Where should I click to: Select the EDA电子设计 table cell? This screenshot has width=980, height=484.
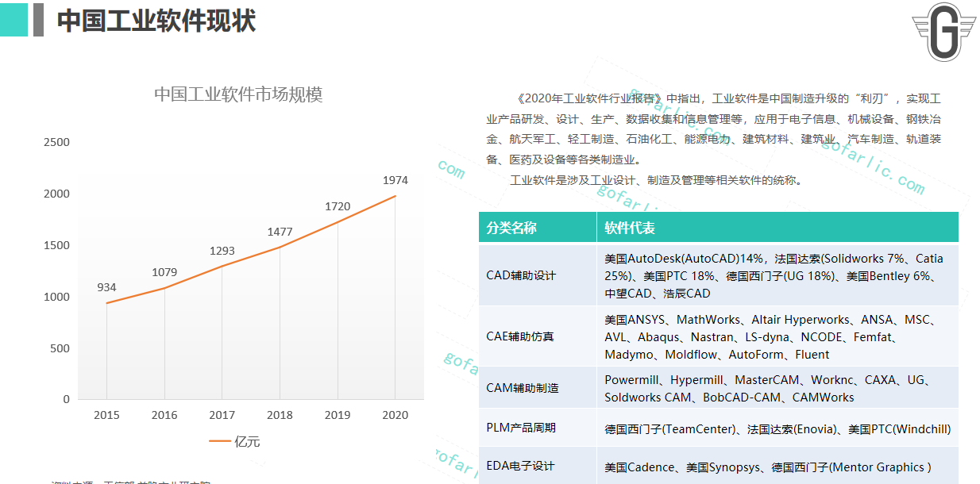click(538, 466)
